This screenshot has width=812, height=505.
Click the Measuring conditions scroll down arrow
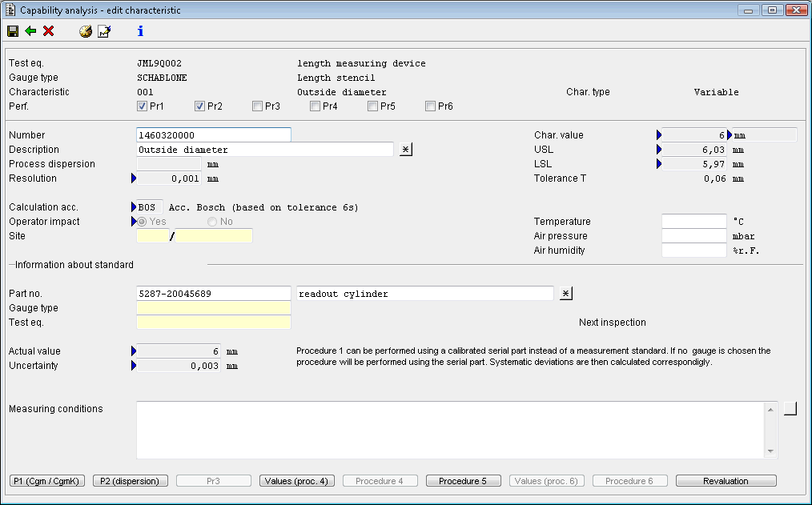770,451
